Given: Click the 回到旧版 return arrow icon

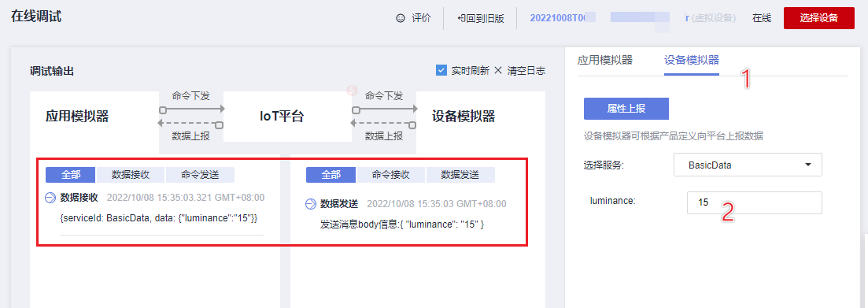Looking at the screenshot, I should pos(461,18).
